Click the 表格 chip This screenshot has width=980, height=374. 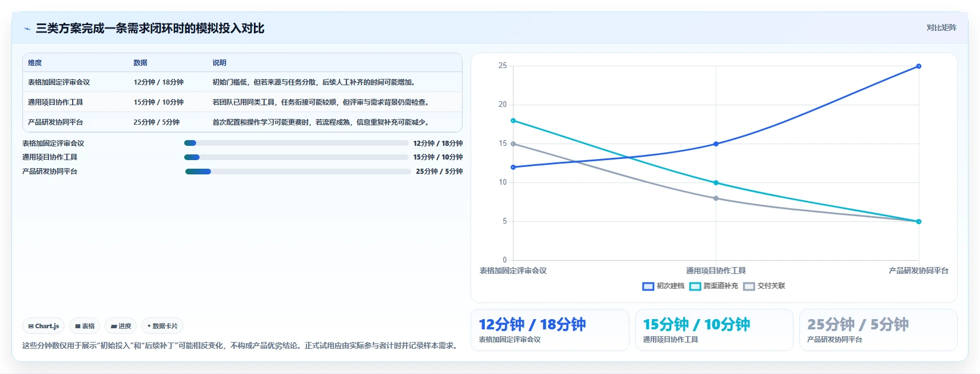[x=85, y=326]
